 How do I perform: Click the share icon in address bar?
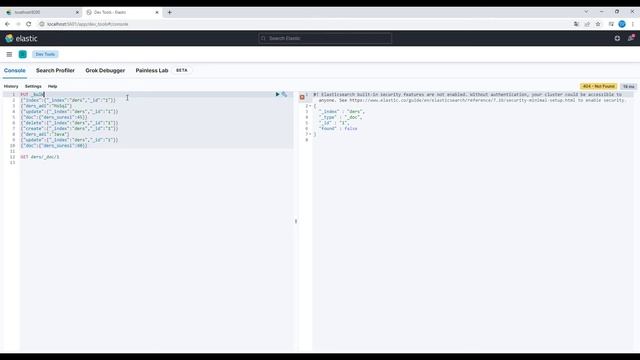587,24
